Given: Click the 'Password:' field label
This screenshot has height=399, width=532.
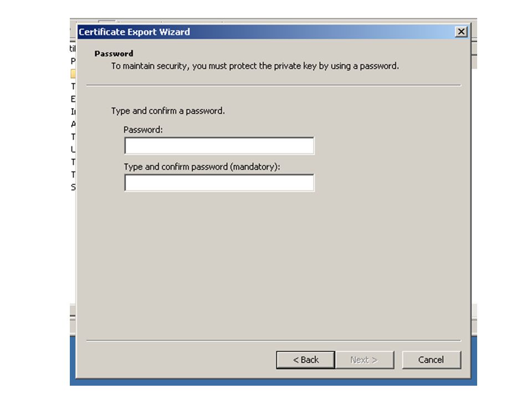Looking at the screenshot, I should [x=143, y=130].
